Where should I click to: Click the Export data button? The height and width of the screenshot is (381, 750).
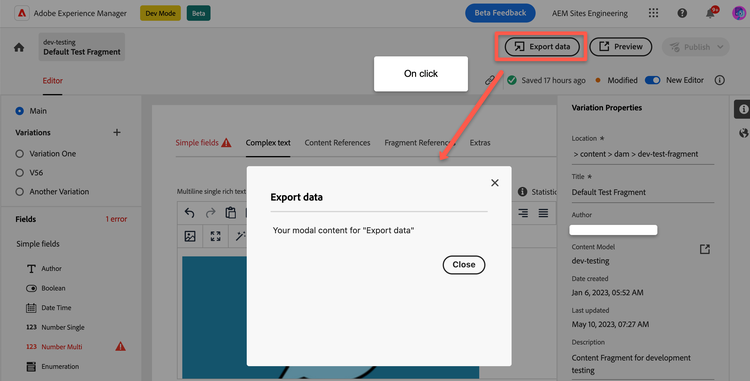tap(542, 47)
